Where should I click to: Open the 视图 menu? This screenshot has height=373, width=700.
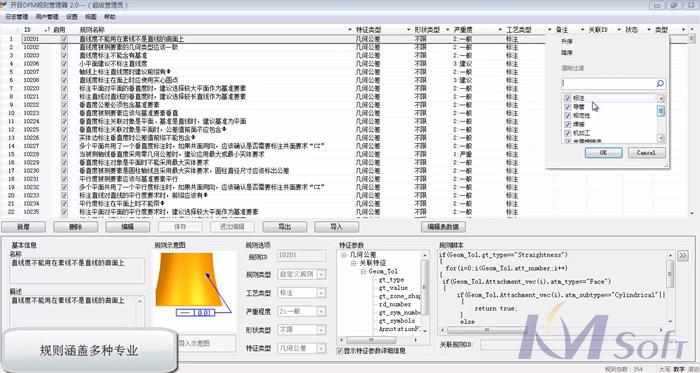[x=91, y=17]
